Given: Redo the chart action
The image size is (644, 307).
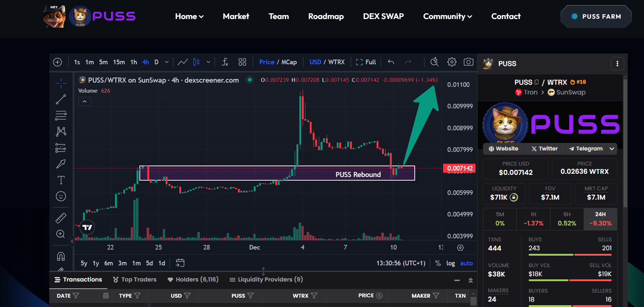Looking at the screenshot, I should coord(408,62).
